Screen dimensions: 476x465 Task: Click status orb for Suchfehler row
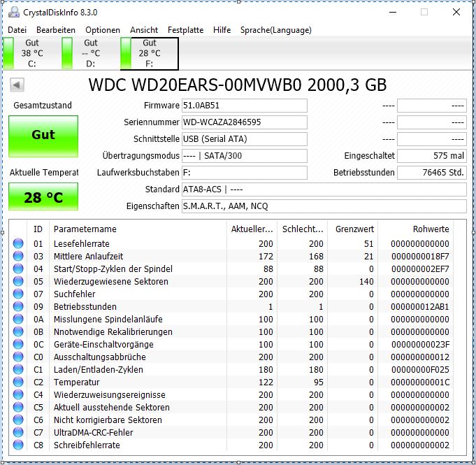point(18,294)
